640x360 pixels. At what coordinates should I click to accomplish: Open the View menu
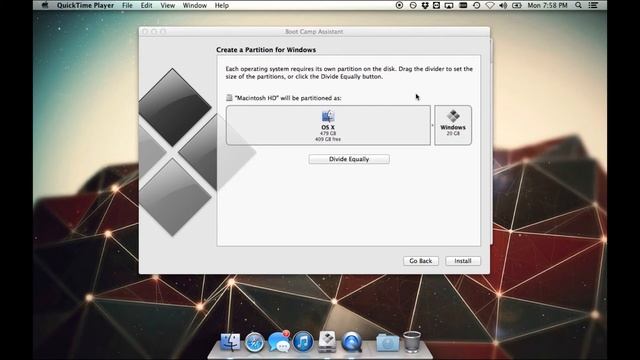pos(167,5)
